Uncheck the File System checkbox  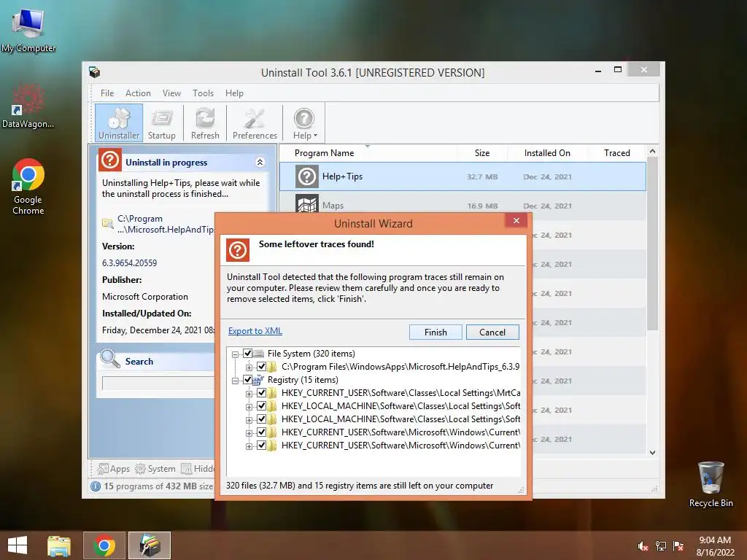tap(248, 354)
